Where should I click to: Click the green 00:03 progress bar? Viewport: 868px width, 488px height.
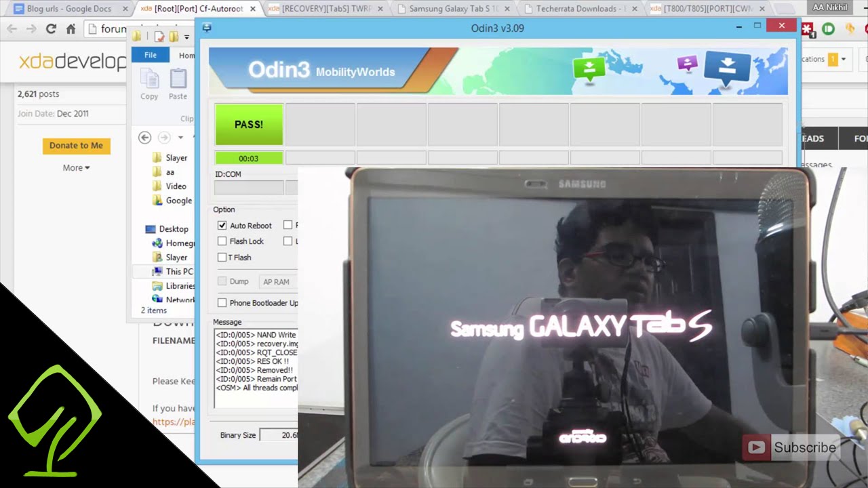(249, 158)
